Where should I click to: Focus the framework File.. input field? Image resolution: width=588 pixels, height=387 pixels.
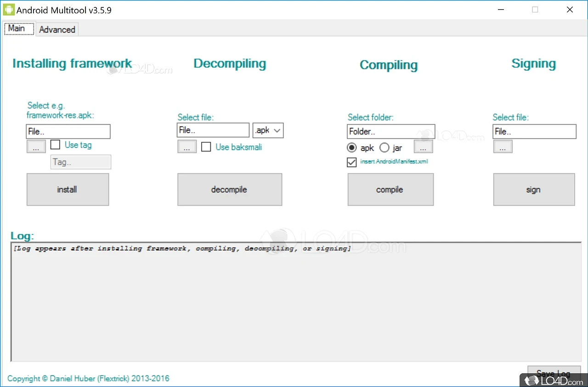[68, 131]
